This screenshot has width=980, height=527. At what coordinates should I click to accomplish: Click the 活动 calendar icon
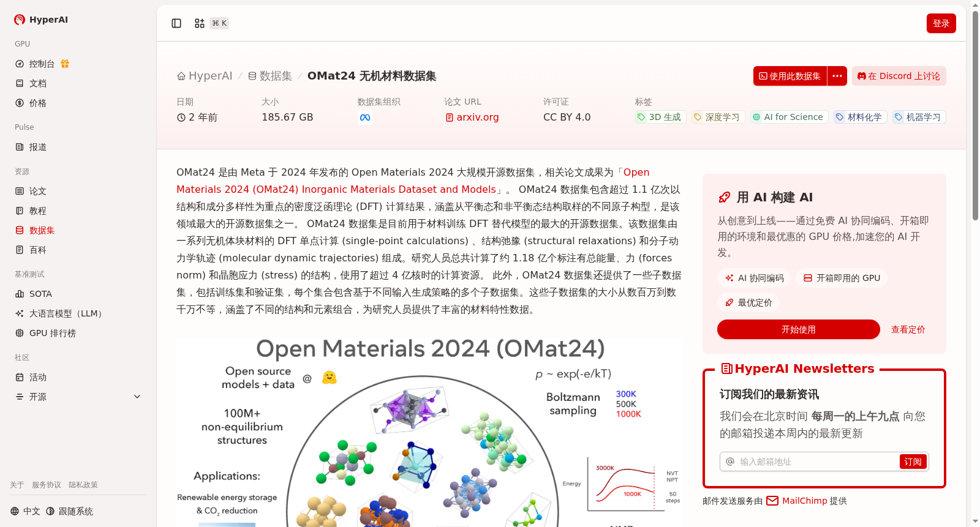pos(20,377)
